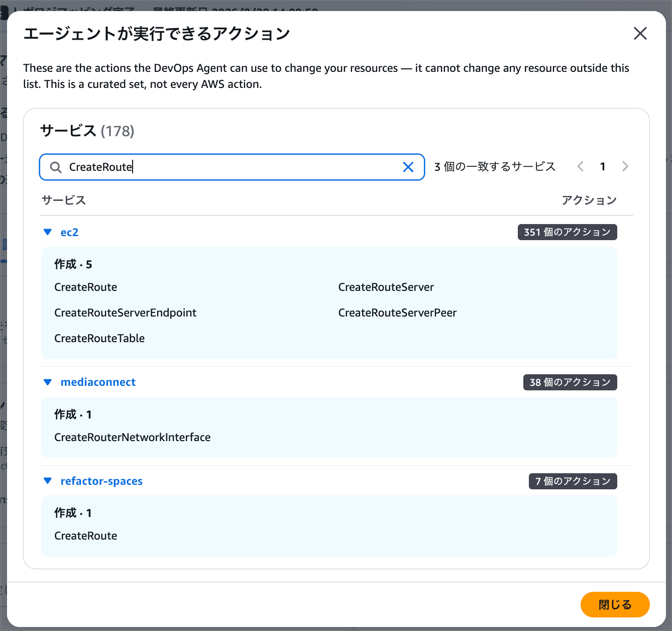Select page number 1
The height and width of the screenshot is (631, 672).
tap(603, 166)
